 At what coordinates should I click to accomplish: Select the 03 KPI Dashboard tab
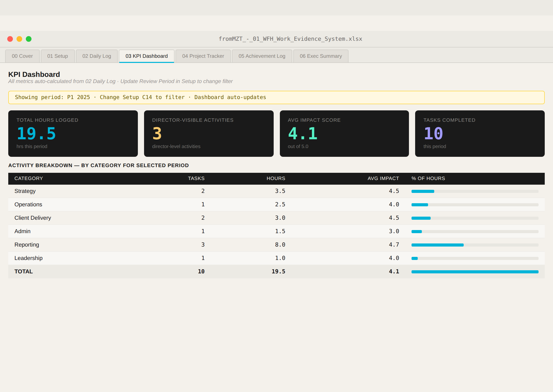point(147,56)
